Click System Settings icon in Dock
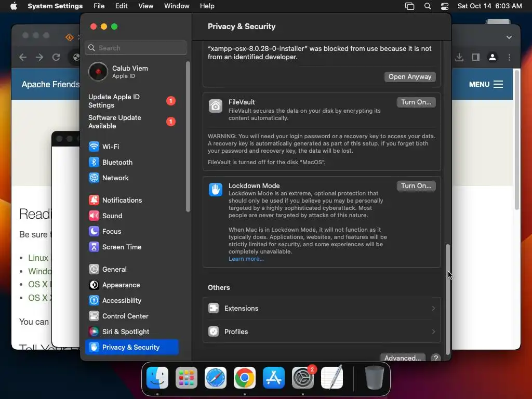The width and height of the screenshot is (532, 399). (303, 378)
